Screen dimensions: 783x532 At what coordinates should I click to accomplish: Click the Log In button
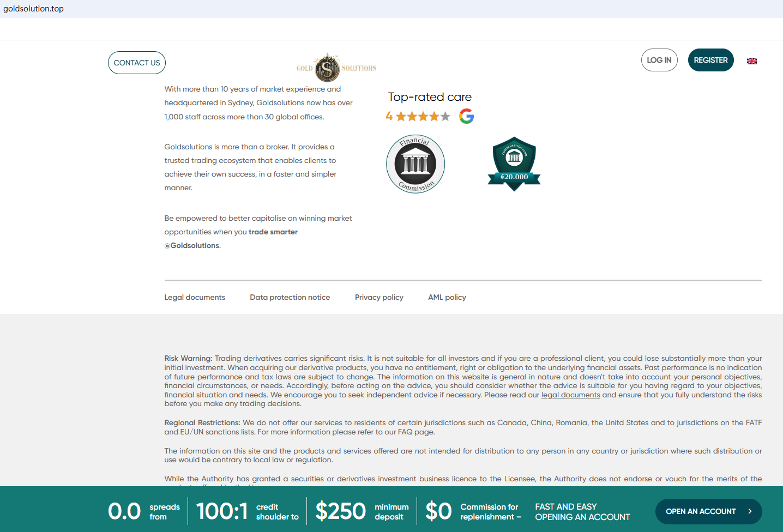[x=659, y=60]
